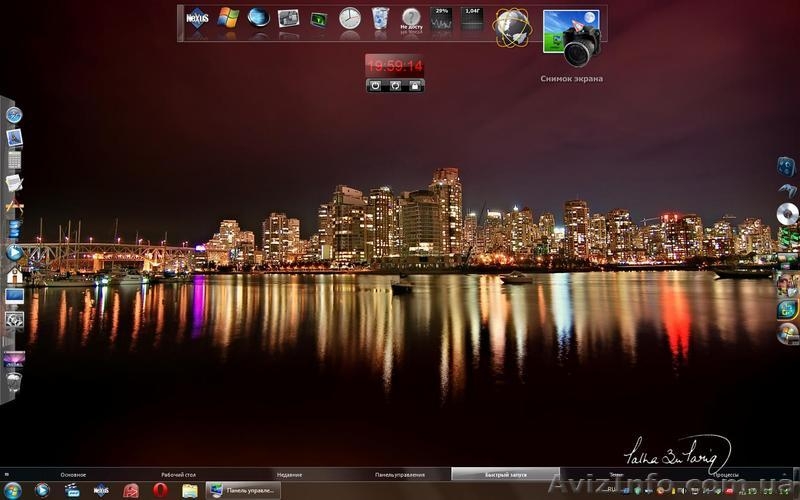This screenshot has height=500, width=800.
Task: Open Safari compass icon in left sidebar
Action: (x=14, y=114)
